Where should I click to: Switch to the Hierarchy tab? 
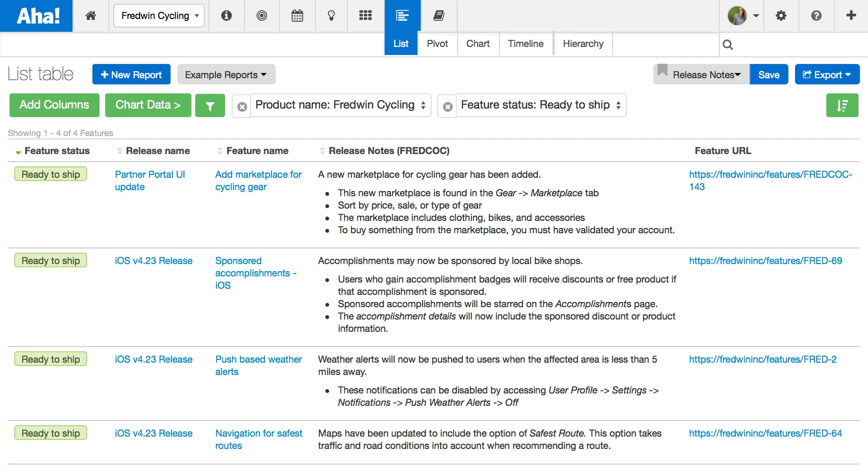[x=583, y=44]
